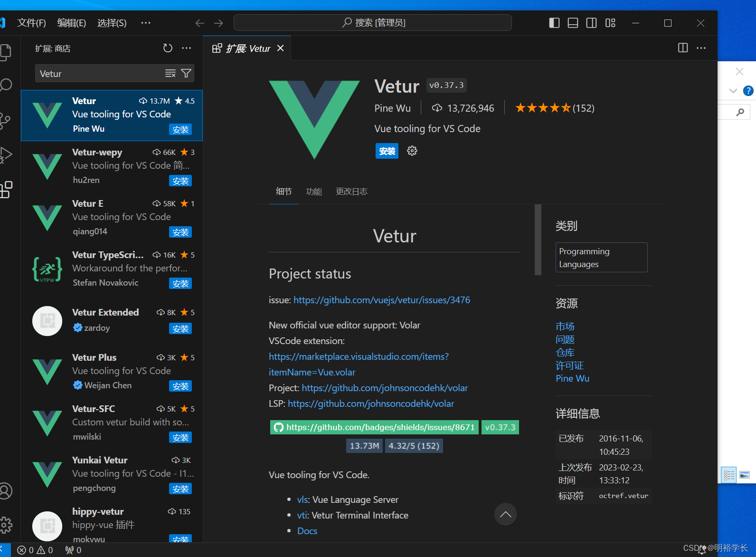Open Manage gear in activity bar
The height and width of the screenshot is (557, 756).
[x=6, y=525]
